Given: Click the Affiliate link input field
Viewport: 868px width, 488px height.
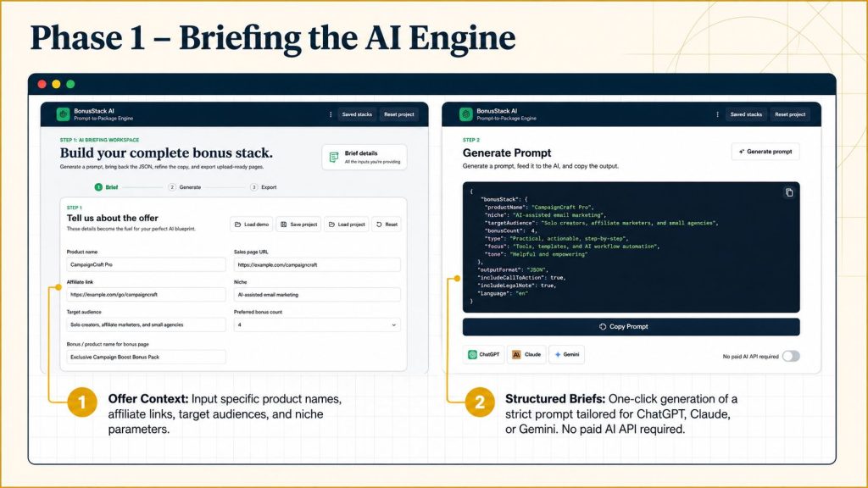Looking at the screenshot, I should tap(146, 294).
